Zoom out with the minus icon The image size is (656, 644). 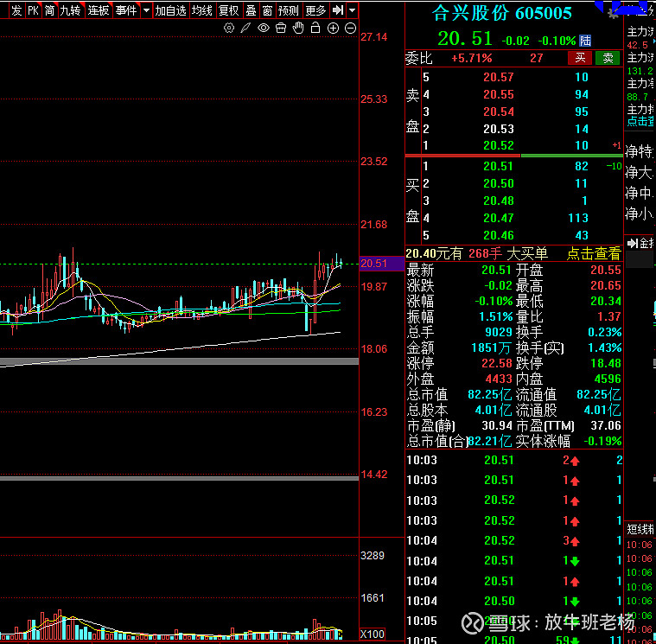click(x=351, y=28)
